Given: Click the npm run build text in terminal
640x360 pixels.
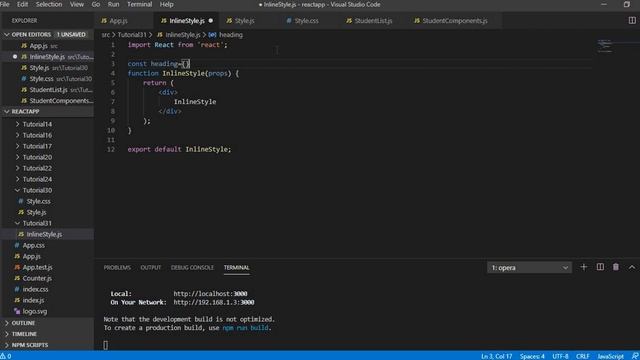Looking at the screenshot, I should pos(245,328).
